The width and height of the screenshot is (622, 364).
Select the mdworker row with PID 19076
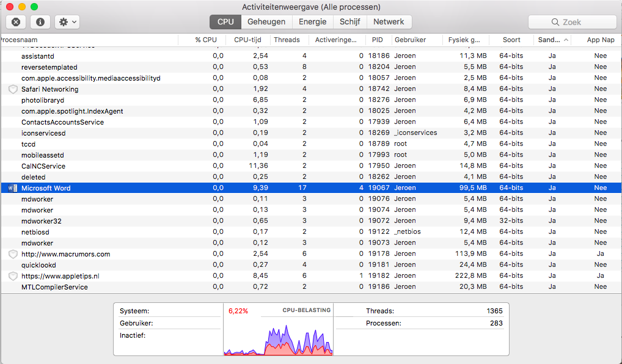(311, 199)
